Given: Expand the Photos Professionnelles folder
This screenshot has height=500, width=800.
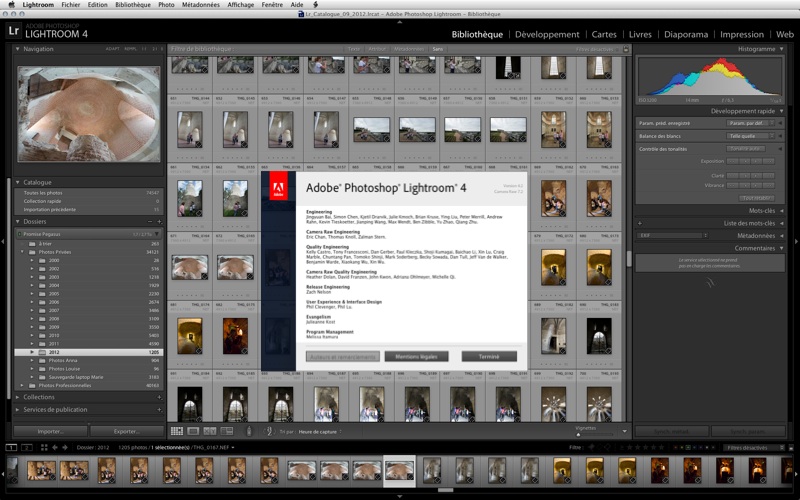Looking at the screenshot, I should tap(22, 385).
